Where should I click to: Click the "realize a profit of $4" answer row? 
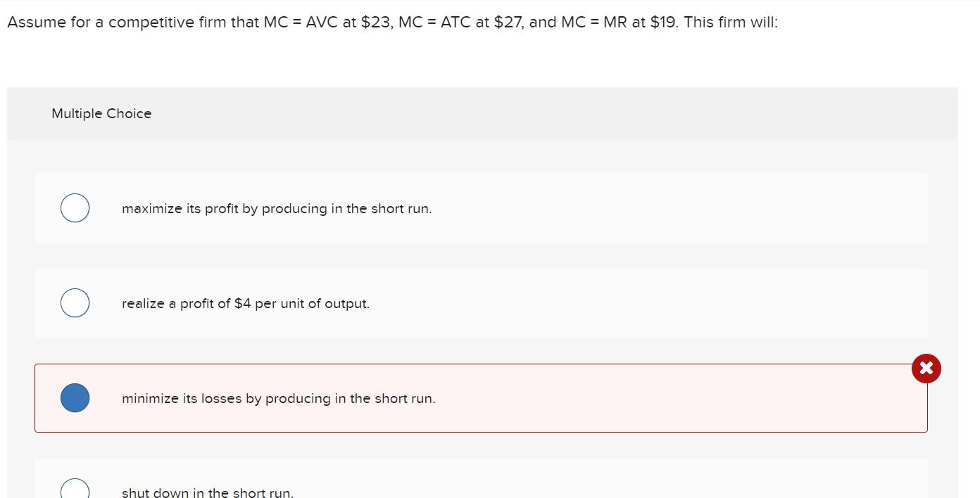click(x=482, y=302)
